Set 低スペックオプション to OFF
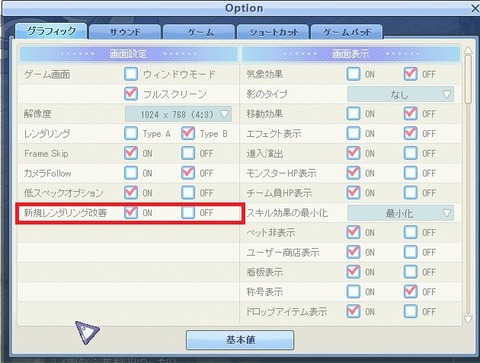Image resolution: width=480 pixels, height=363 pixels. coord(188,193)
